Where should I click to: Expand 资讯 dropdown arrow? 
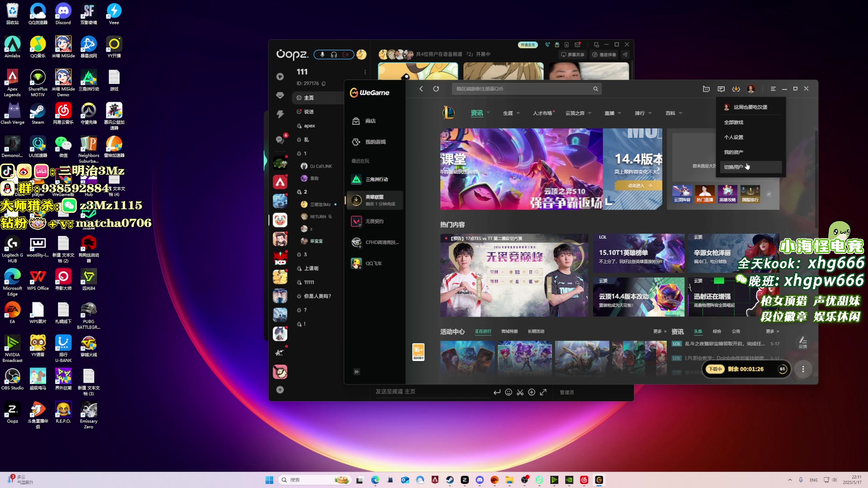pyautogui.click(x=489, y=113)
